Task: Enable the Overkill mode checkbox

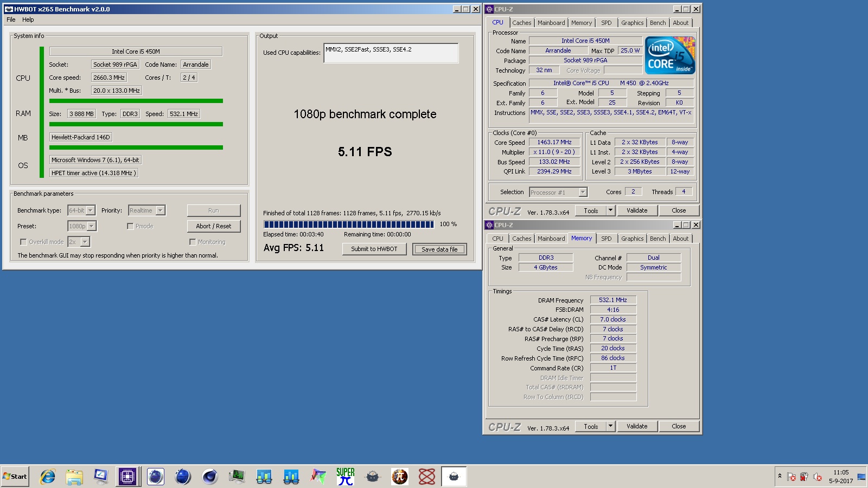Action: coord(23,242)
